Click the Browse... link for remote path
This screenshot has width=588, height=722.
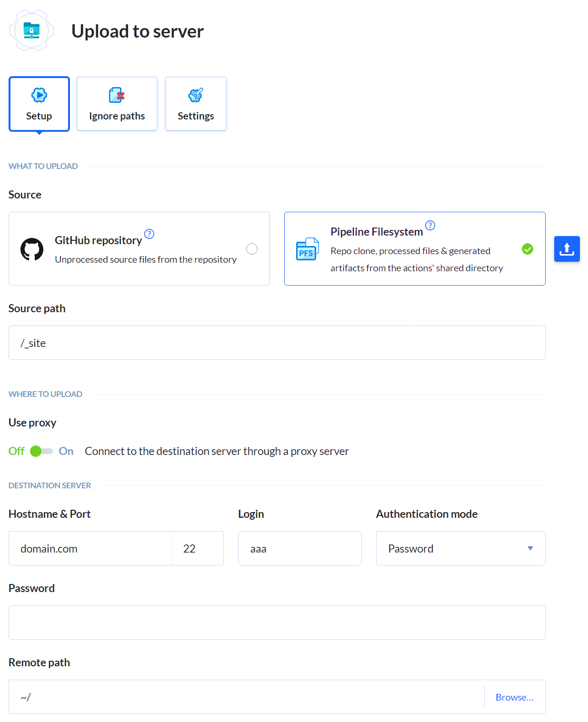tap(514, 697)
